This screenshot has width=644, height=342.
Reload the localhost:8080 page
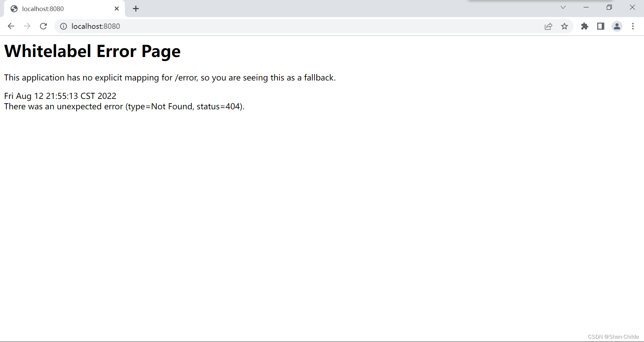coord(43,26)
